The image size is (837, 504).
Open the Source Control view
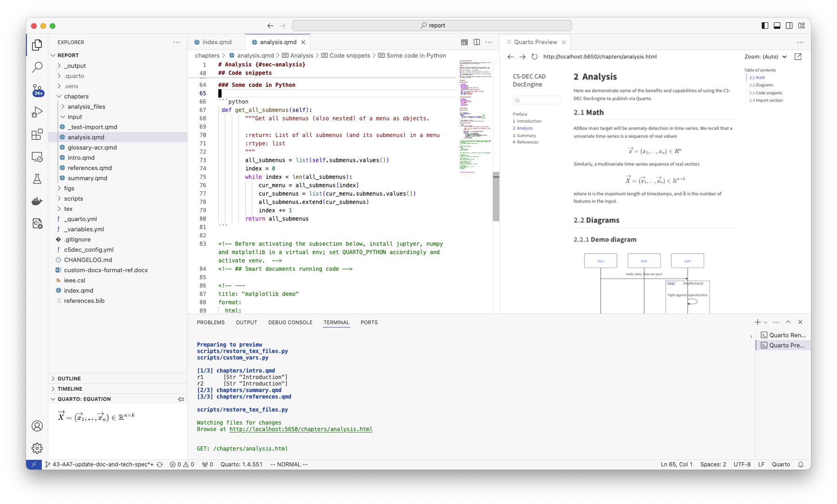pyautogui.click(x=37, y=90)
